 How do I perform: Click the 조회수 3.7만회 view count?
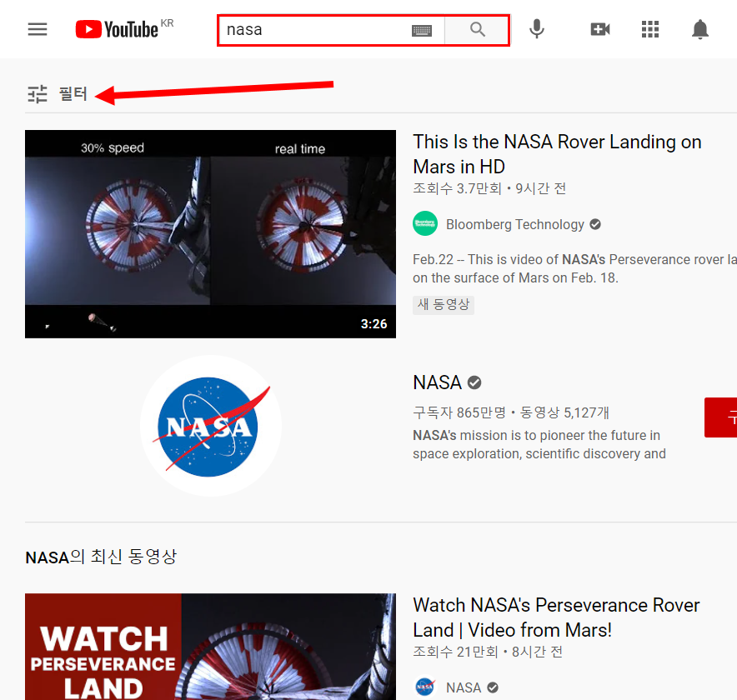pos(458,188)
